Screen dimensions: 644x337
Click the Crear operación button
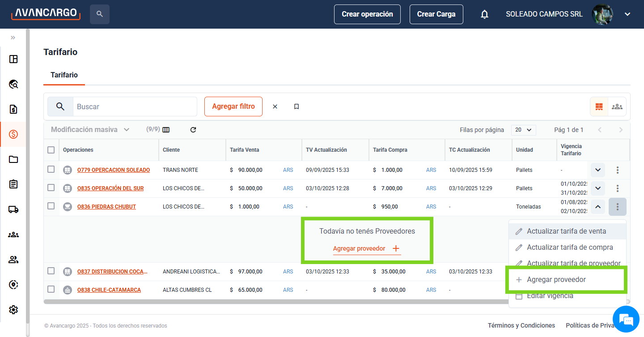coord(367,14)
